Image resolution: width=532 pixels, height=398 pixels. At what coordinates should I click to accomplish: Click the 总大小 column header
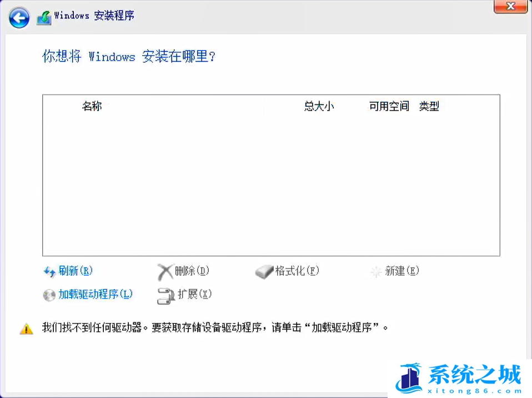pos(319,106)
